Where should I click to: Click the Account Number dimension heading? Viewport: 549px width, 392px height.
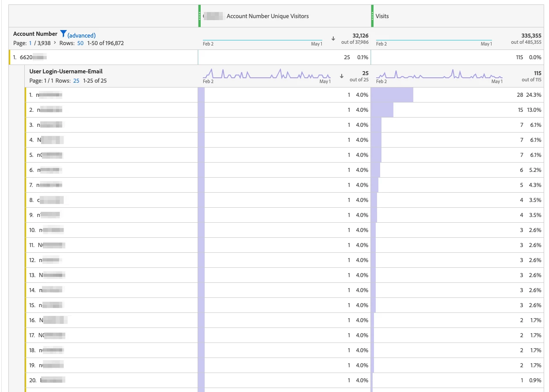(35, 34)
